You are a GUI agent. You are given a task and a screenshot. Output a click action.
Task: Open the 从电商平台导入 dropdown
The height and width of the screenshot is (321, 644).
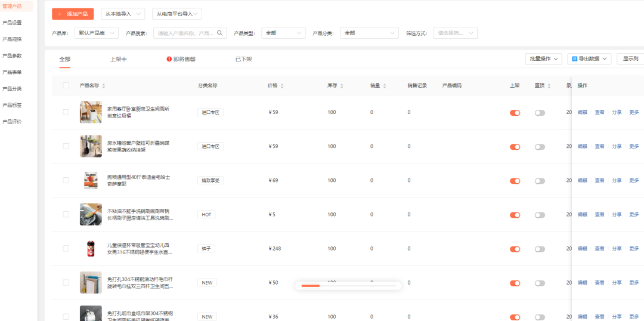coord(177,14)
